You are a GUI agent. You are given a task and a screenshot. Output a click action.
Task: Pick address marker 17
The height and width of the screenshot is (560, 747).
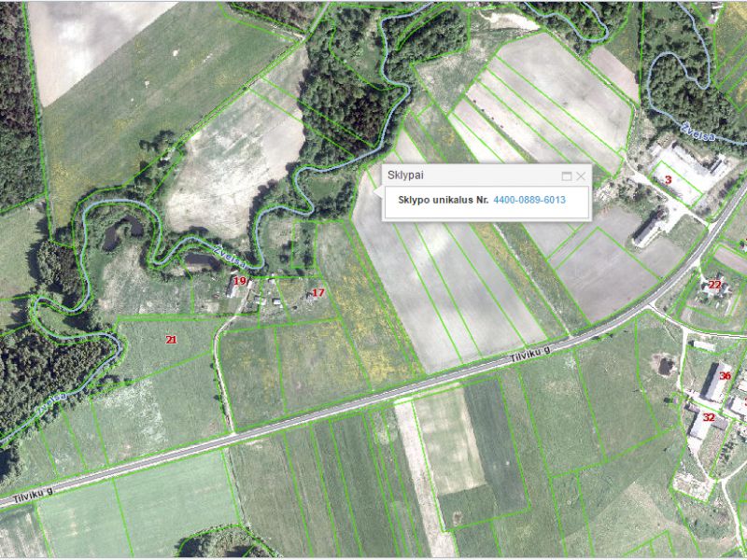(317, 293)
